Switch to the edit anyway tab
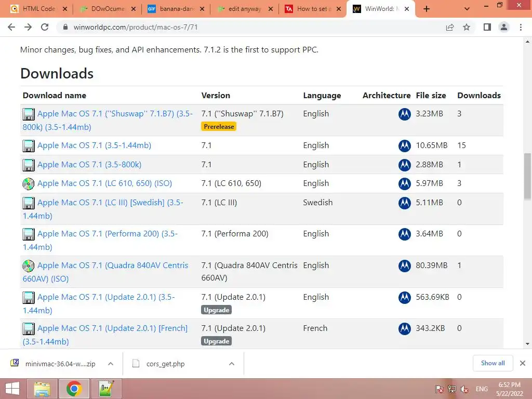Image resolution: width=532 pixels, height=399 pixels. 245,9
